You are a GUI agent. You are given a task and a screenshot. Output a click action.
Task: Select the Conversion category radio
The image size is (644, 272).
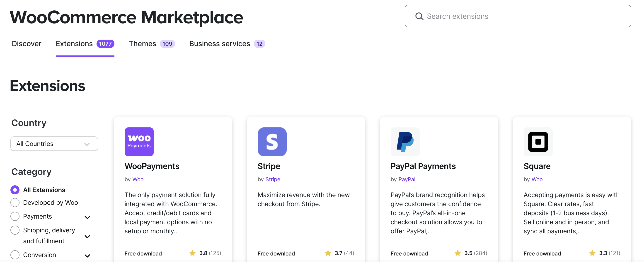[15, 255]
